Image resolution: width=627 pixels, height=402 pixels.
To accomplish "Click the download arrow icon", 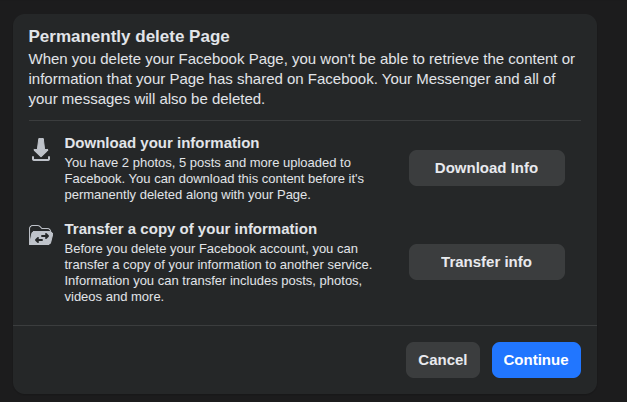I will pyautogui.click(x=40, y=150).
